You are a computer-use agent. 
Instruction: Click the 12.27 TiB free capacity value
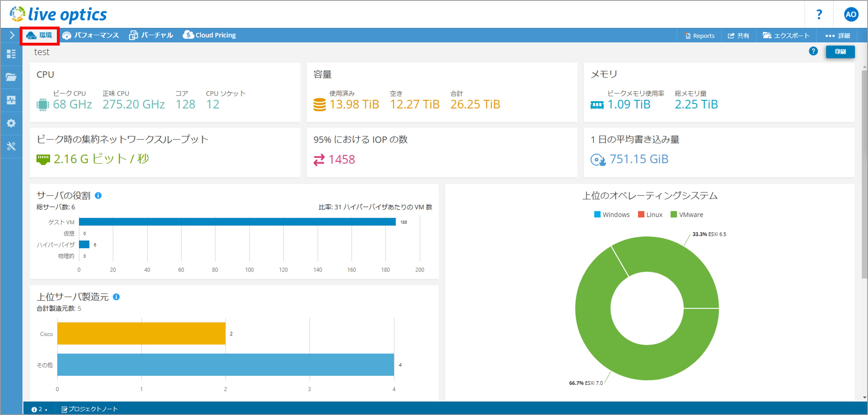(415, 105)
